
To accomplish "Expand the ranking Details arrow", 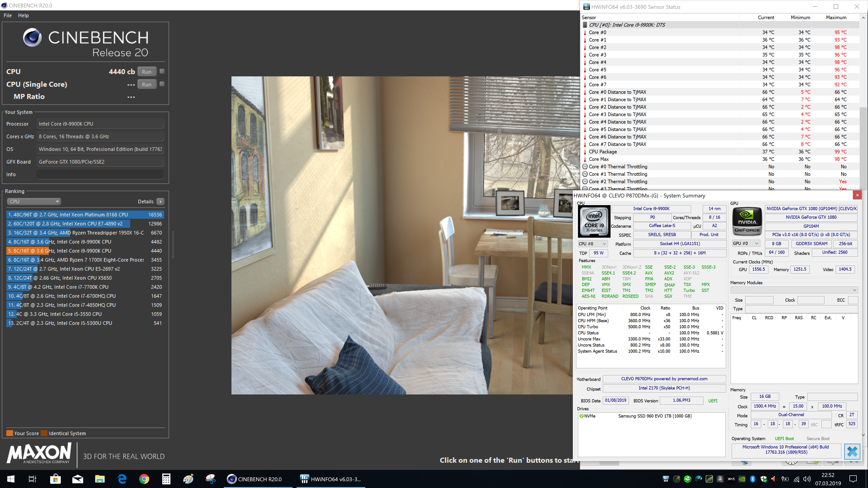I will pyautogui.click(x=161, y=201).
